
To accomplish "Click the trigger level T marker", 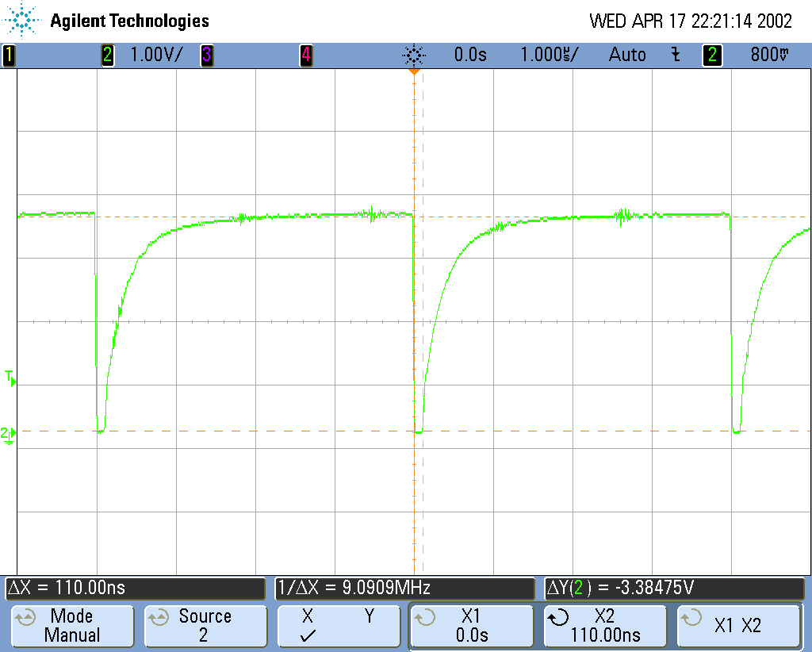I will click(x=10, y=378).
